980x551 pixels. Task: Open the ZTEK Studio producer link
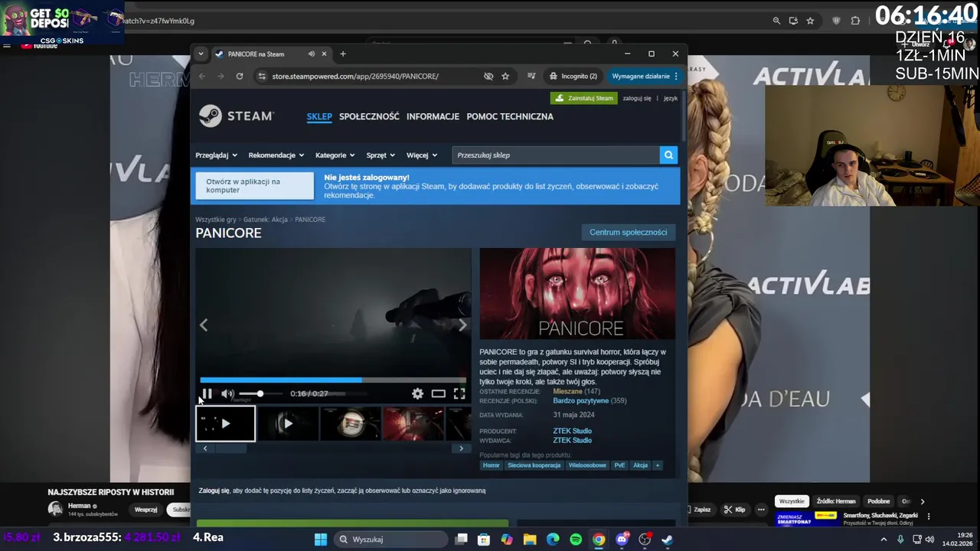click(x=572, y=431)
